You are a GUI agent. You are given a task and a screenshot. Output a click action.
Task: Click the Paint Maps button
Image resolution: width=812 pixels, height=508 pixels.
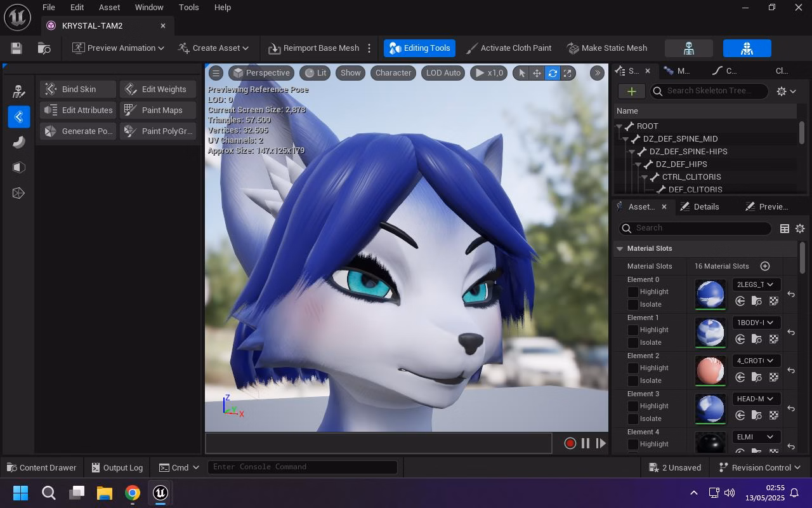tap(157, 110)
